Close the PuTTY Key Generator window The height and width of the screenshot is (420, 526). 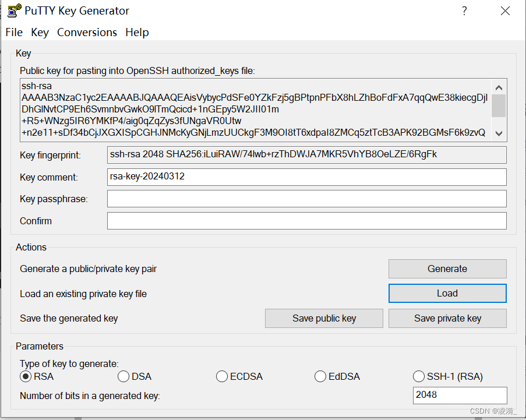click(x=505, y=11)
